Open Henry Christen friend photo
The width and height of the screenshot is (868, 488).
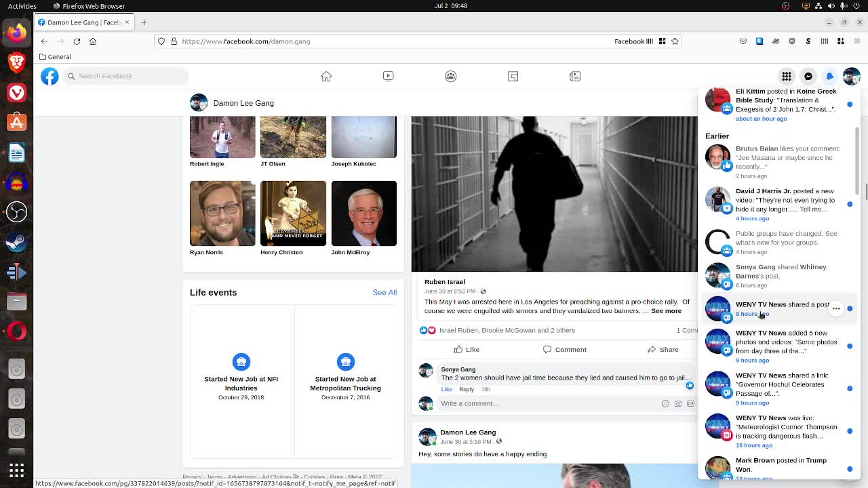[293, 213]
